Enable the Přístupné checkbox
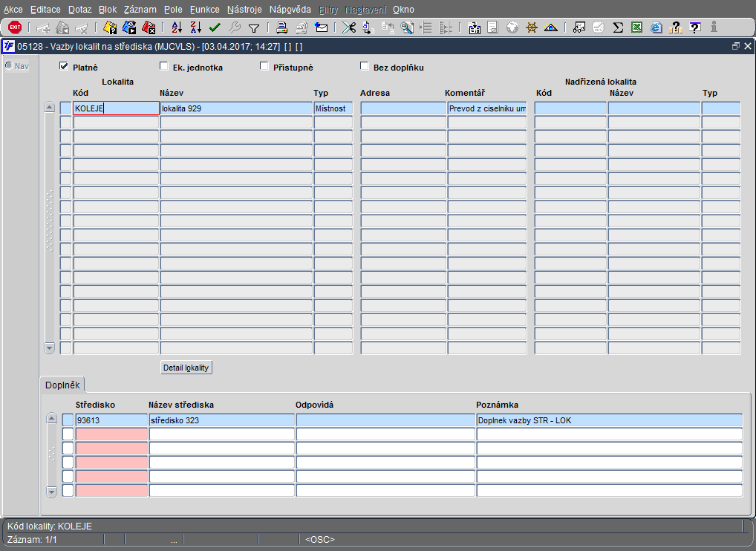 click(264, 66)
